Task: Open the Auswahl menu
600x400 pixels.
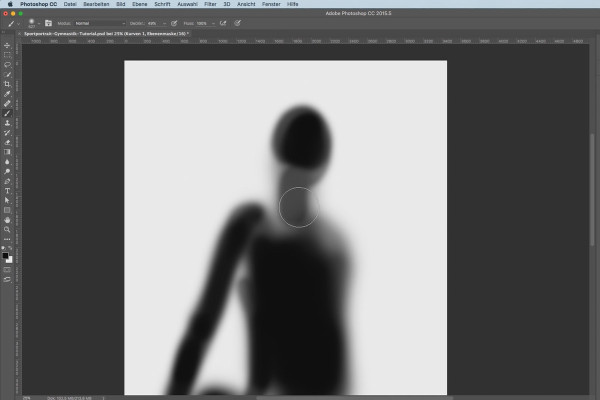Action: tap(188, 4)
